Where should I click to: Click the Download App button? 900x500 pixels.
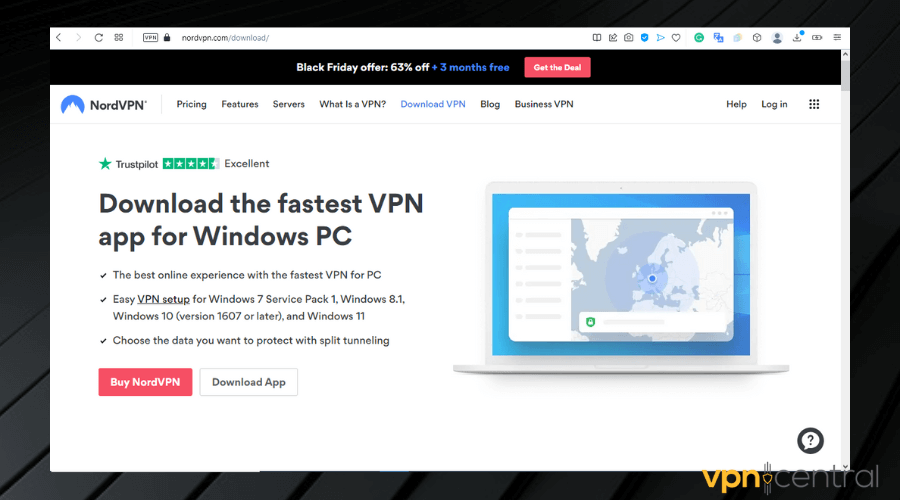pyautogui.click(x=248, y=382)
